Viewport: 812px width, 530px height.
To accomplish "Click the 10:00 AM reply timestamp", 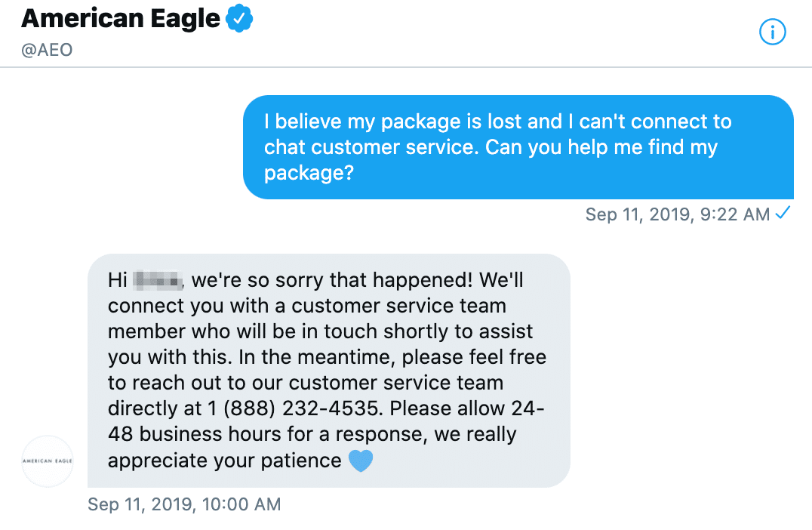I will [184, 504].
